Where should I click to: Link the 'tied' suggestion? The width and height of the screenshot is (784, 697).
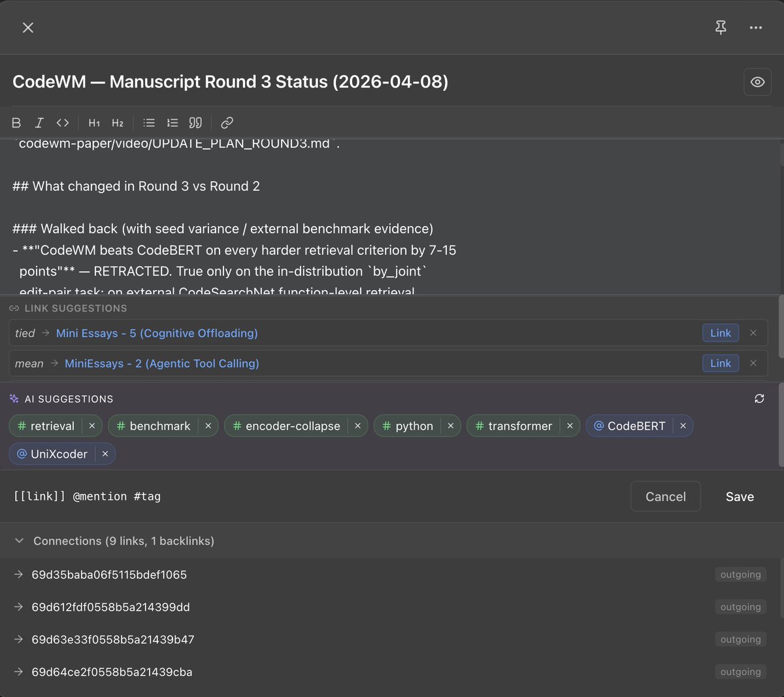[721, 333]
